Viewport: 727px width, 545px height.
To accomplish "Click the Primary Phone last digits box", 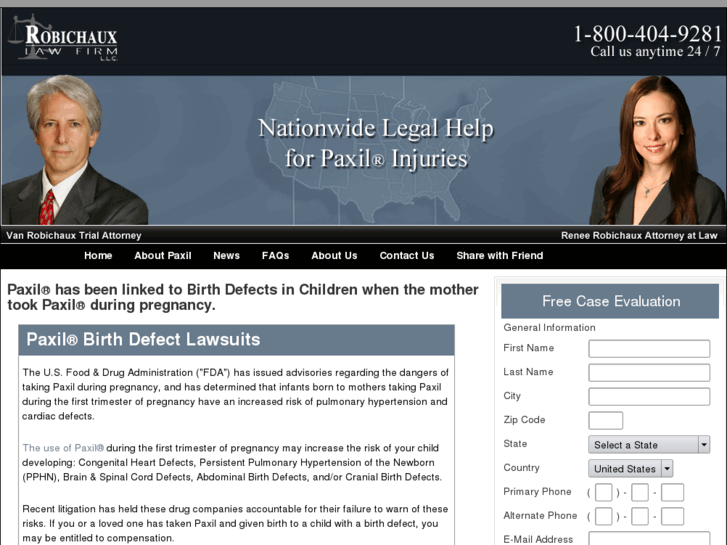I will tap(672, 492).
